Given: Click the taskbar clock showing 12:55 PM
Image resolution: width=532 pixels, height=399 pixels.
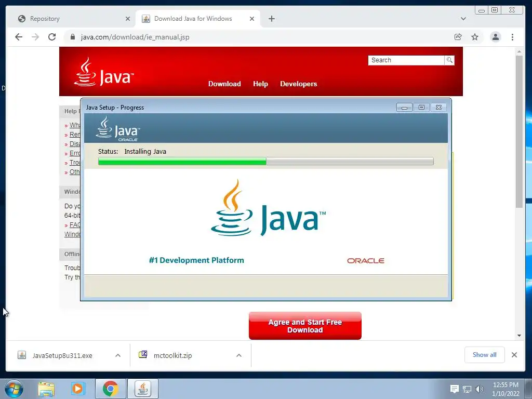Looking at the screenshot, I should click(x=506, y=389).
